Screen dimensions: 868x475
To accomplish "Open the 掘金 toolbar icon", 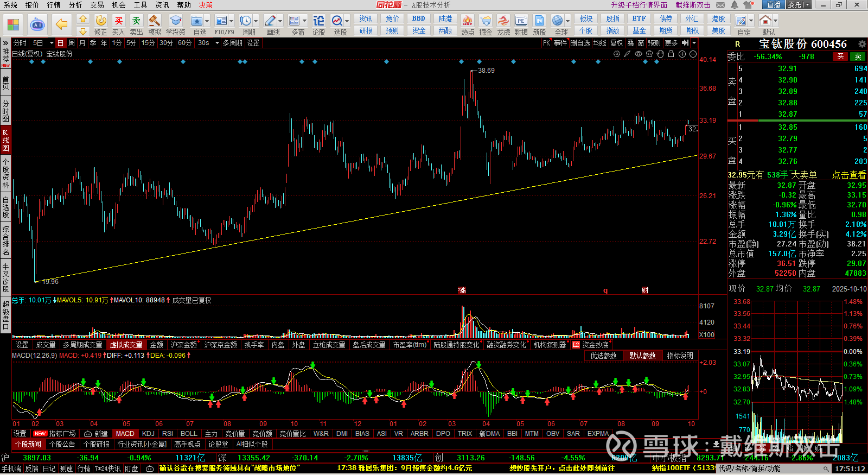I will 486,25.
